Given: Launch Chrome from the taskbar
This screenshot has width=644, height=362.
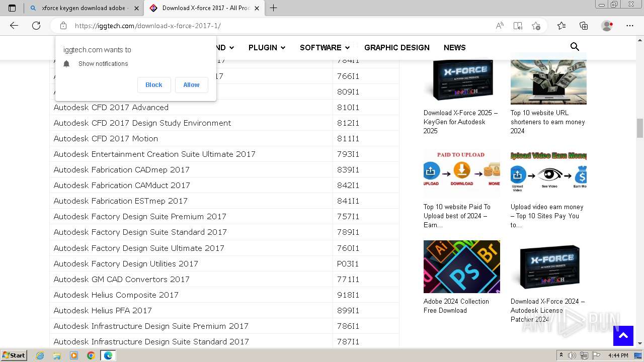Looking at the screenshot, I should tap(91, 355).
